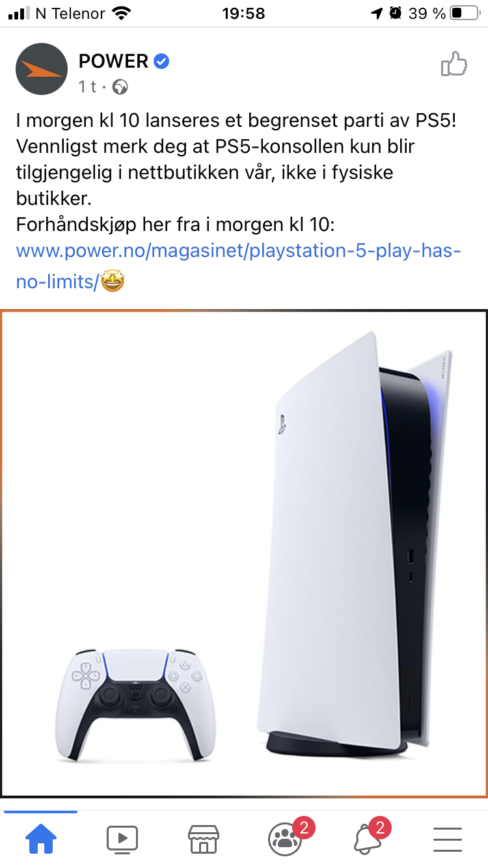Tap the globe public-audience icon
The height and width of the screenshot is (868, 488).
[120, 87]
